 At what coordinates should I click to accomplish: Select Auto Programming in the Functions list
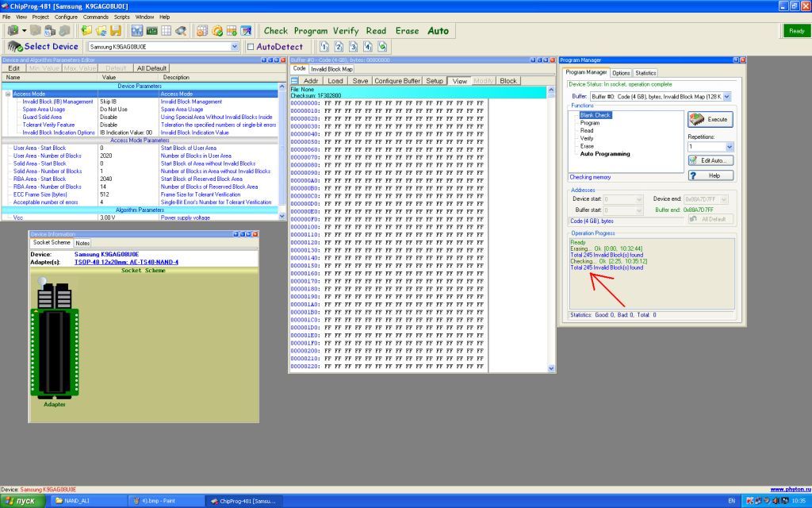pos(605,154)
